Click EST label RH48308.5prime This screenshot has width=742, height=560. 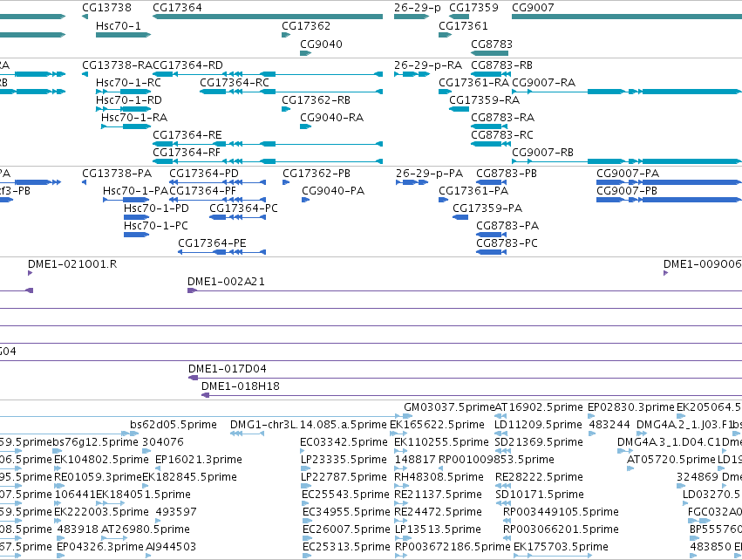click(439, 476)
